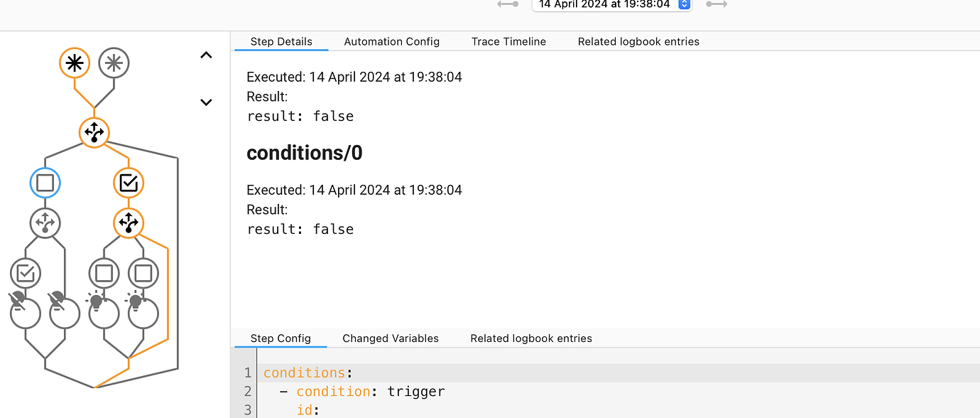The height and width of the screenshot is (418, 980).
Task: Open top Related logbook entries tab
Action: (638, 41)
